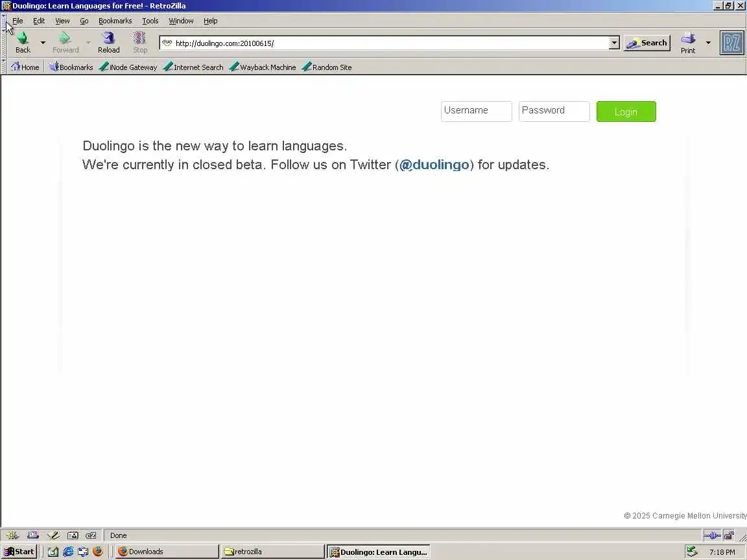Open the Internet Search bookmark
747x560 pixels.
193,67
